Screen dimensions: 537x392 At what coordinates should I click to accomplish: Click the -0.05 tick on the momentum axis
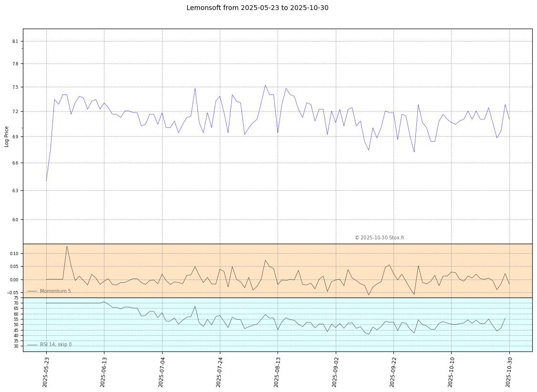13,293
